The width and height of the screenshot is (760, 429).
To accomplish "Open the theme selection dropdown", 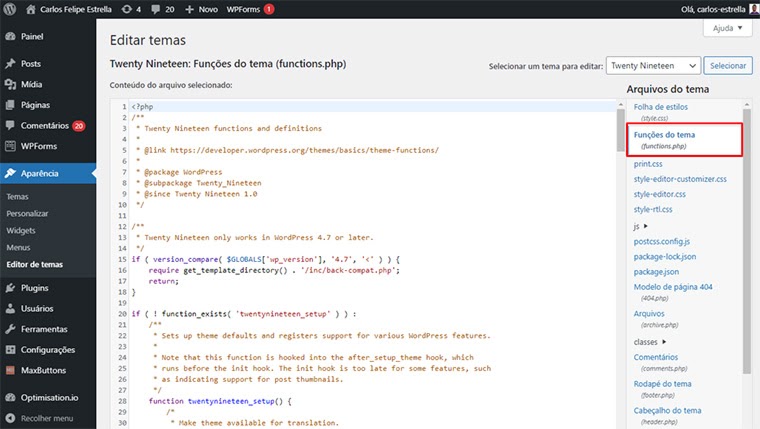I will (x=653, y=65).
